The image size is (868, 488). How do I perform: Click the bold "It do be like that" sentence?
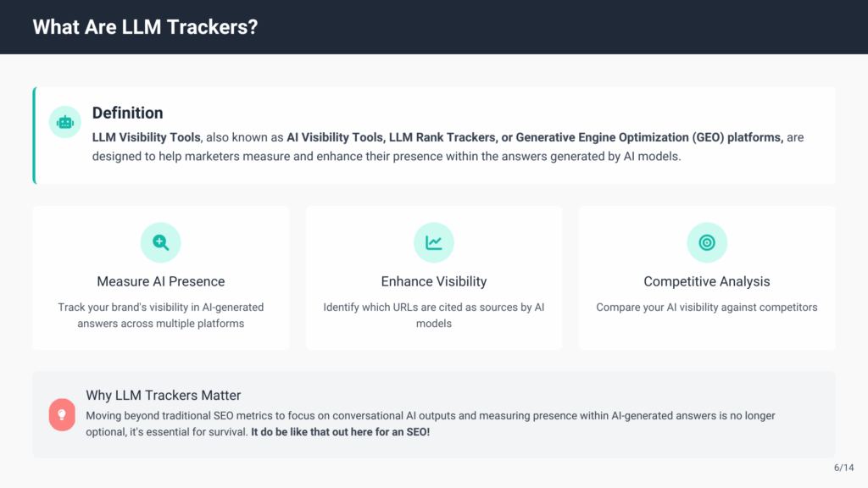[341, 432]
